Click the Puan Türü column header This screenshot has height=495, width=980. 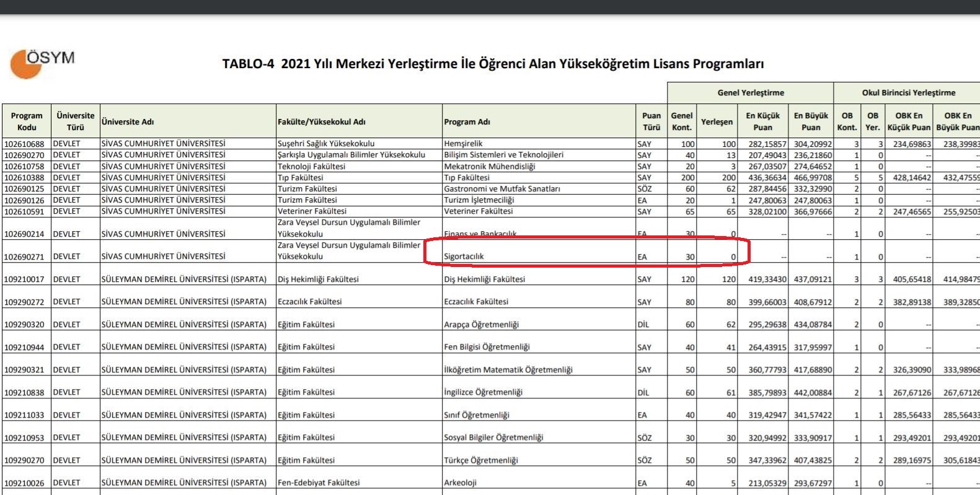(x=651, y=121)
